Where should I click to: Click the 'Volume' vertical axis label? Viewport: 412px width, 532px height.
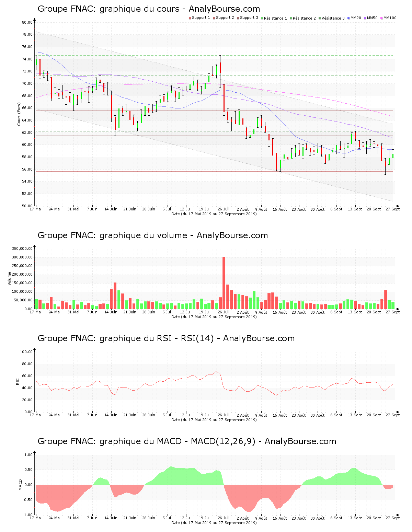(9, 278)
